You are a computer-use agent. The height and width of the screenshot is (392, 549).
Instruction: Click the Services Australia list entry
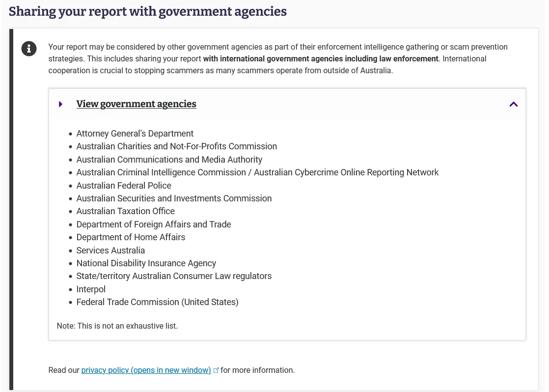click(110, 251)
